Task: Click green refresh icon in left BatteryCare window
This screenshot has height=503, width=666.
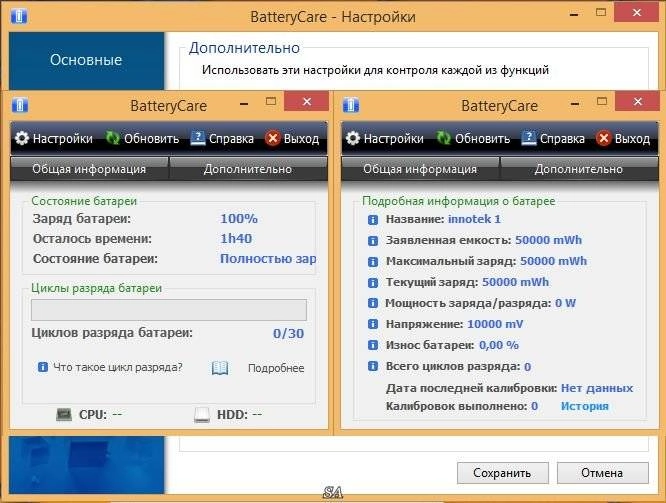Action: 113,138
